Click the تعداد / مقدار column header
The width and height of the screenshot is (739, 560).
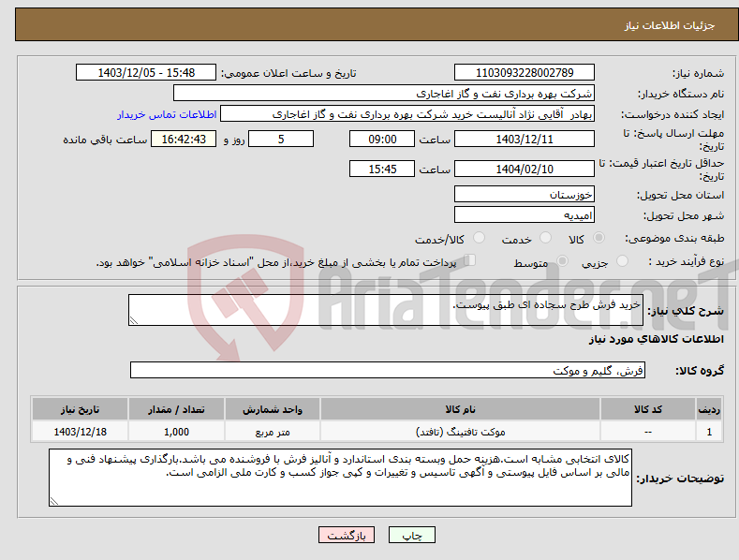(x=176, y=409)
